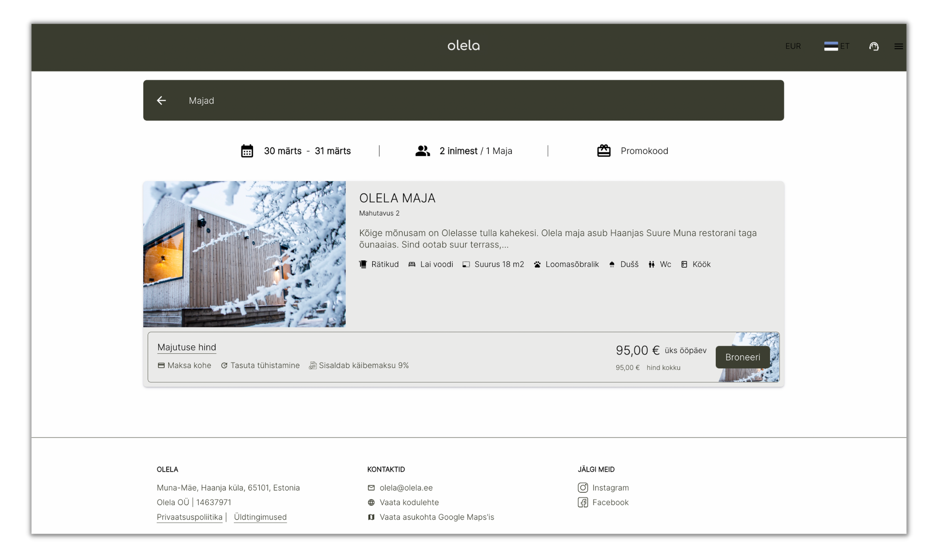Click the Köök kitchen icon
Screen dimensions: 937x560
(x=684, y=264)
